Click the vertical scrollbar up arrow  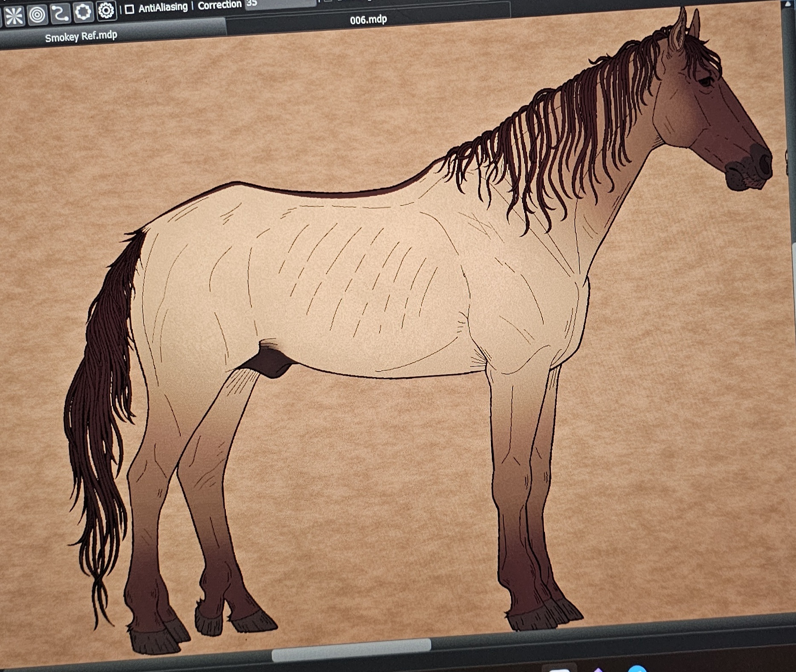[787, 3]
